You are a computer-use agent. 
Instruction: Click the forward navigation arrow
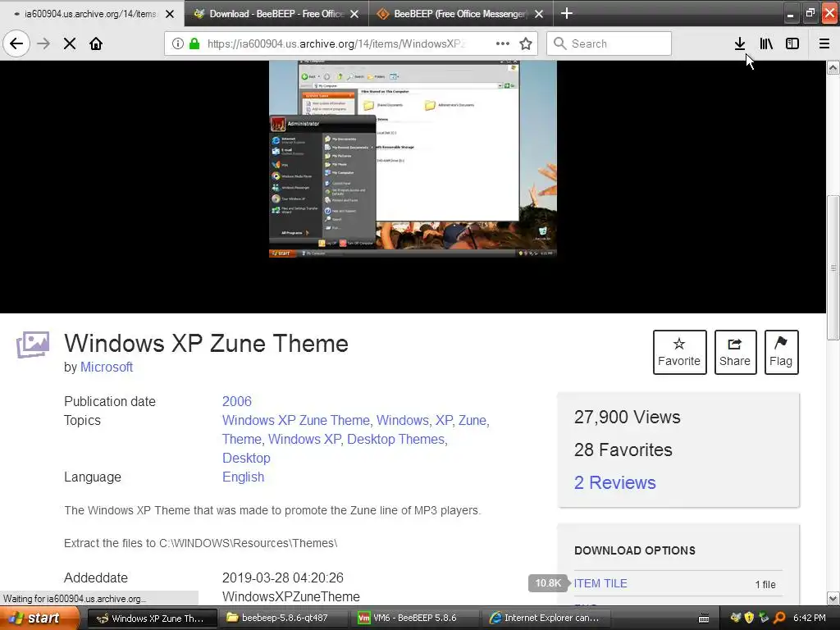(x=43, y=43)
